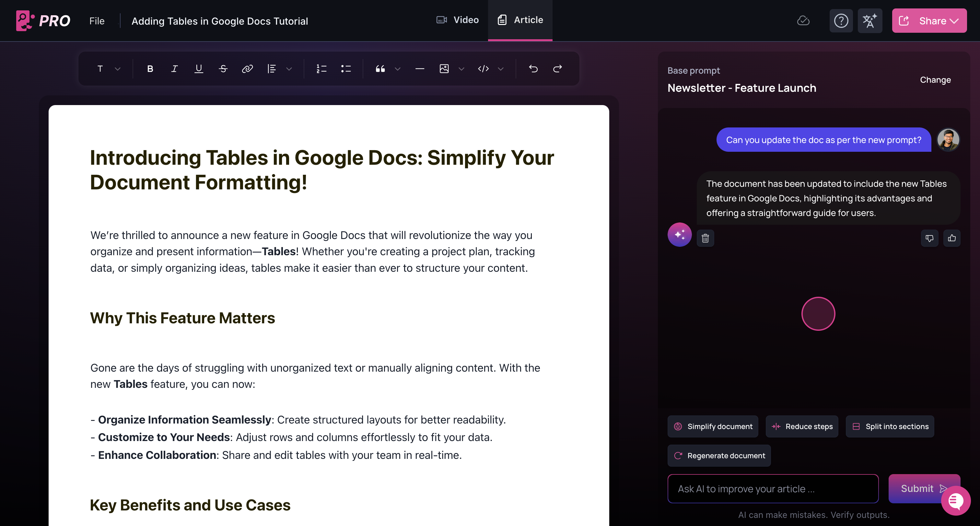Open the Share dropdown button

click(929, 21)
